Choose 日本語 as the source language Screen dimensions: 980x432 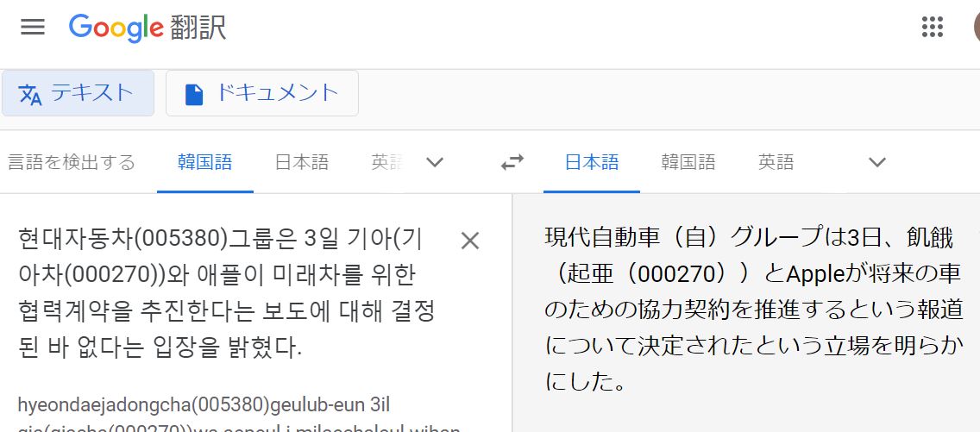pos(301,162)
